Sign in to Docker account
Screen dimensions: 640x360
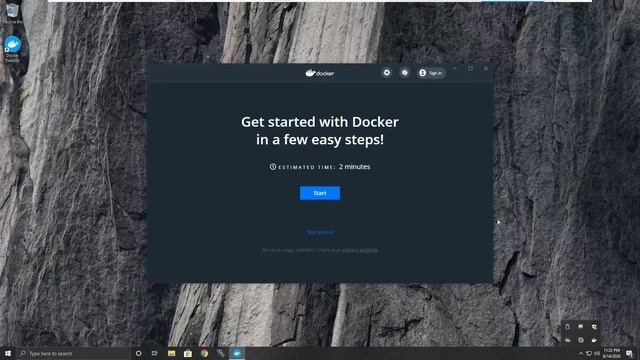coord(431,73)
